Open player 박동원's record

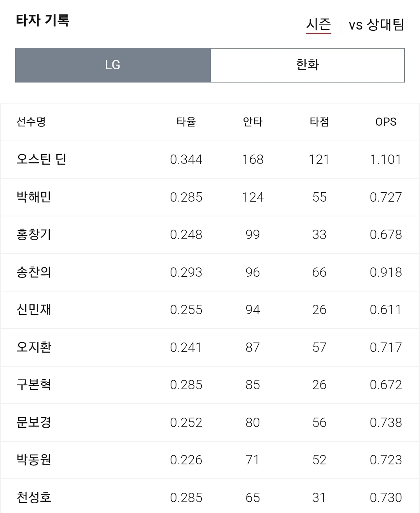click(x=34, y=460)
